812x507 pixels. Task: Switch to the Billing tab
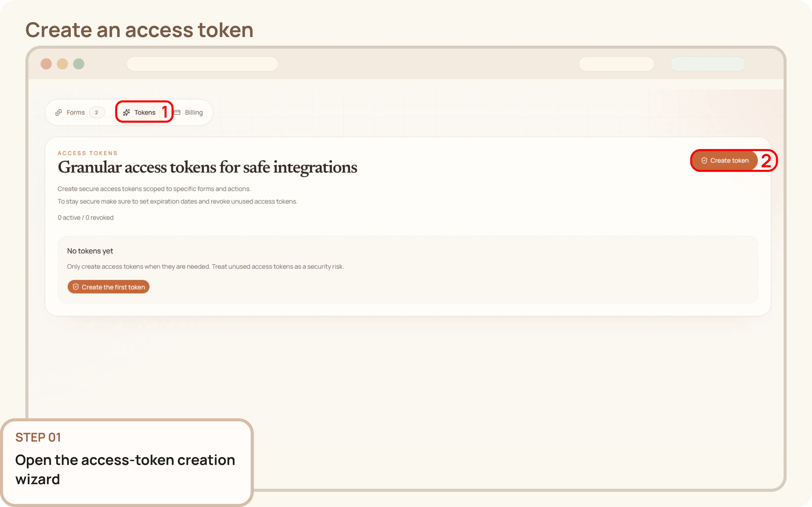point(194,112)
